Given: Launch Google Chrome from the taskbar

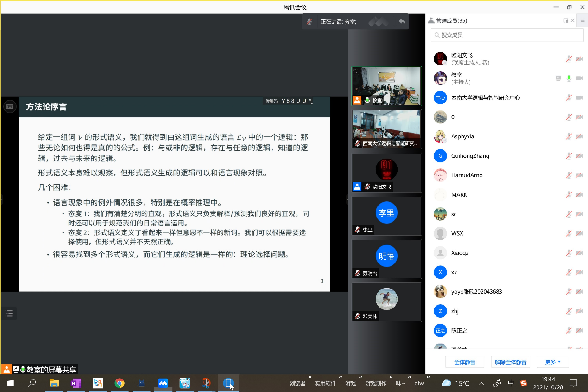Looking at the screenshot, I should pyautogui.click(x=120, y=383).
